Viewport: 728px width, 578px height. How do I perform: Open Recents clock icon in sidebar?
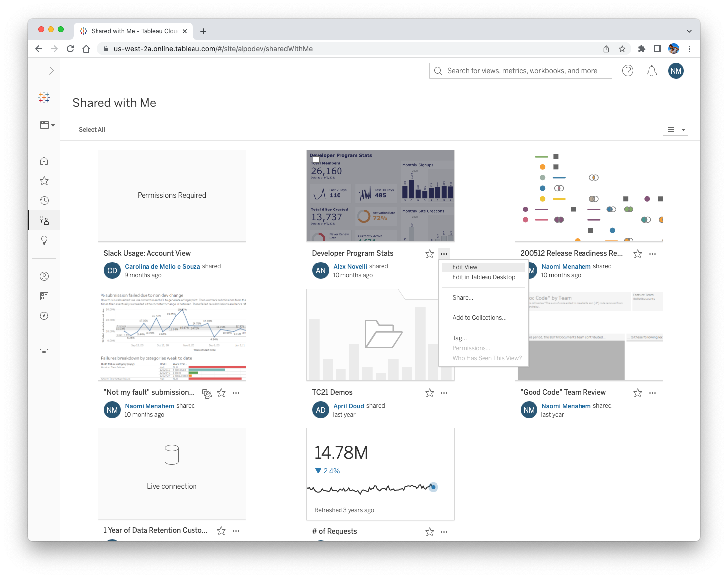tap(44, 201)
